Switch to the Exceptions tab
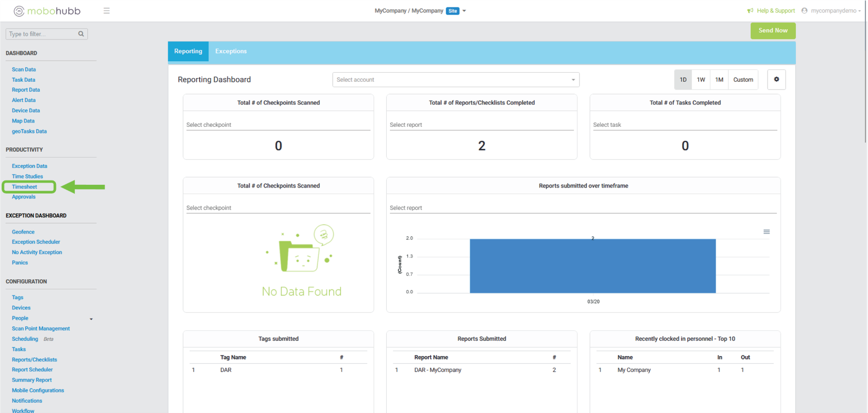868x413 pixels. tap(231, 51)
